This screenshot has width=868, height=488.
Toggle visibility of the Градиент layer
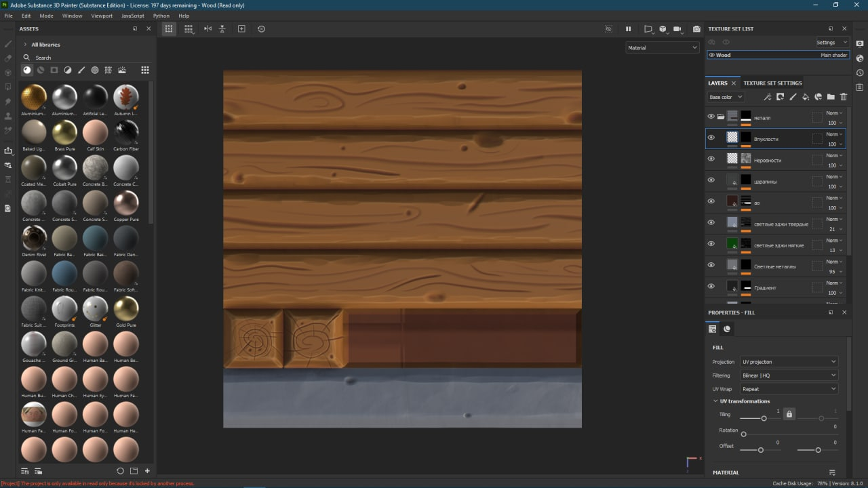point(711,286)
